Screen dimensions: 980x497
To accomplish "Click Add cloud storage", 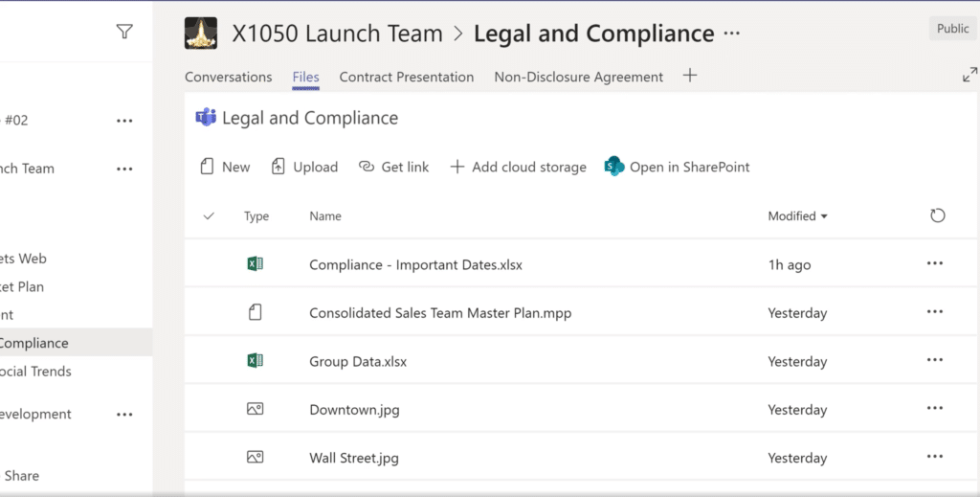I will (518, 167).
